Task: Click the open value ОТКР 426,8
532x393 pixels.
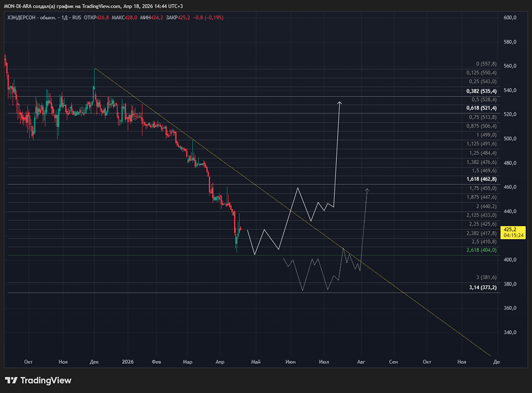Action: pyautogui.click(x=96, y=18)
